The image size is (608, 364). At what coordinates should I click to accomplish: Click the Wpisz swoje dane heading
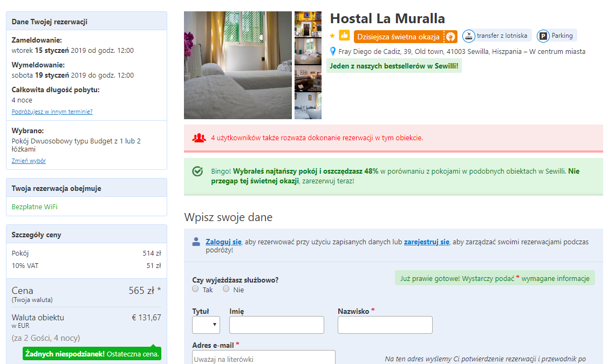click(x=228, y=217)
